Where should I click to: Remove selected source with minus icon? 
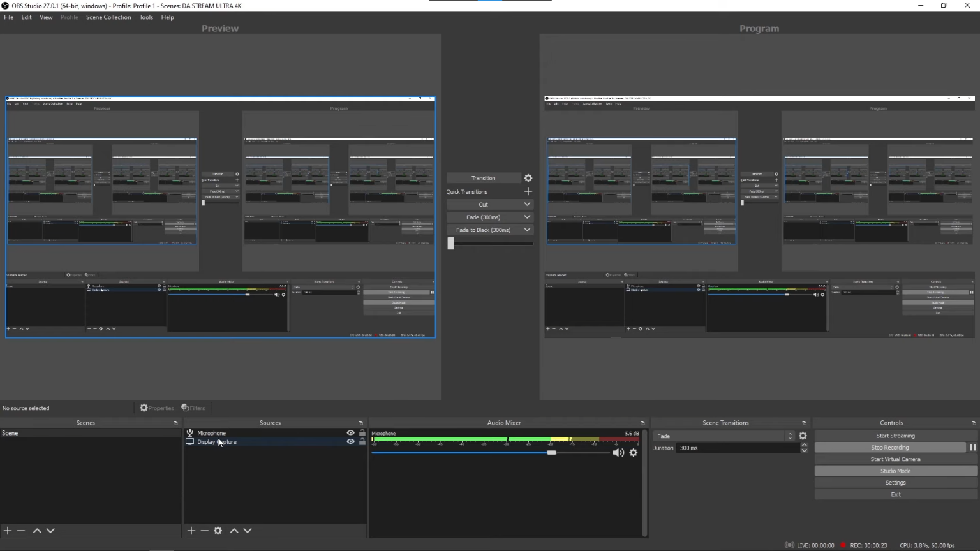pyautogui.click(x=204, y=531)
